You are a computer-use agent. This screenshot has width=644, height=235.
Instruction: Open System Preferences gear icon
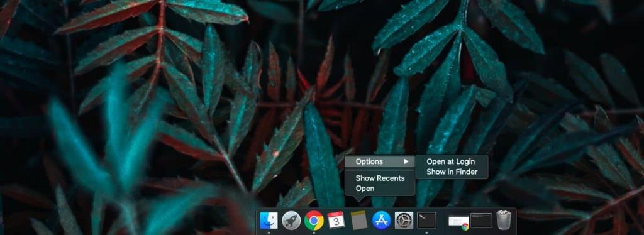point(404,221)
